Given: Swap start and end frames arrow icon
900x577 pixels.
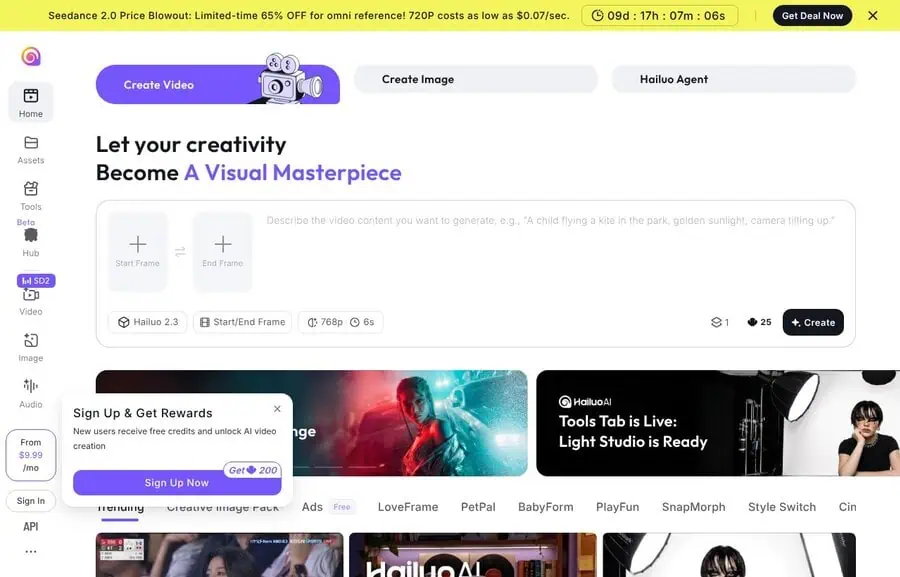Looking at the screenshot, I should (x=180, y=251).
